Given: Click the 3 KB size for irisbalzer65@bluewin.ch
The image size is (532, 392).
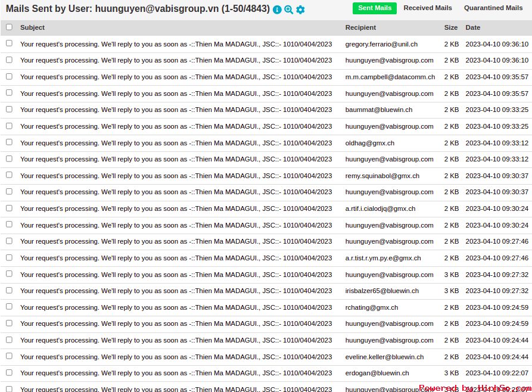Looking at the screenshot, I should pyautogui.click(x=452, y=291).
